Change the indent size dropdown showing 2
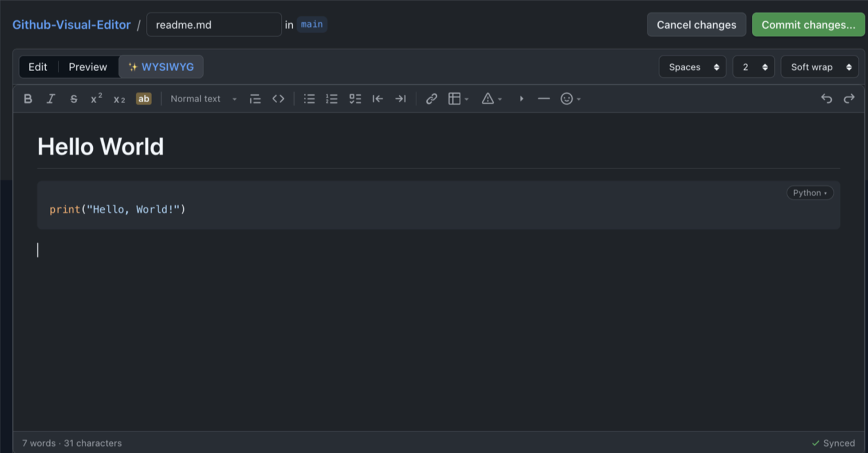Viewport: 868px width, 453px height. [754, 67]
